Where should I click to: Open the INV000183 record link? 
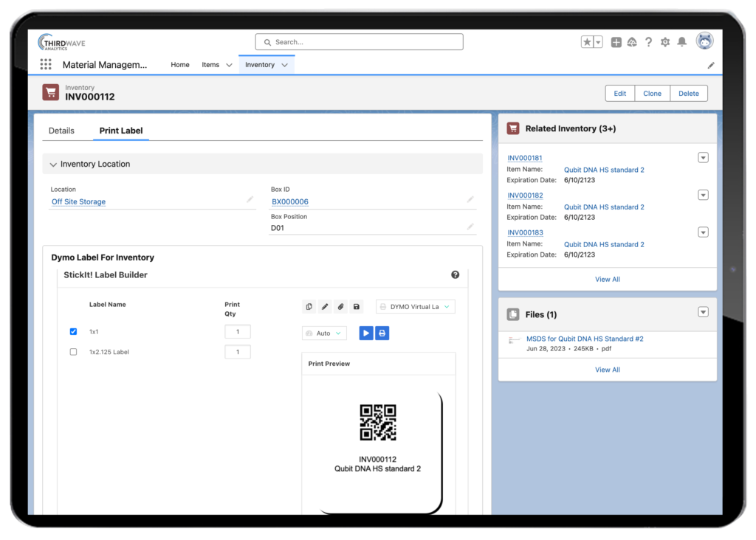(525, 232)
